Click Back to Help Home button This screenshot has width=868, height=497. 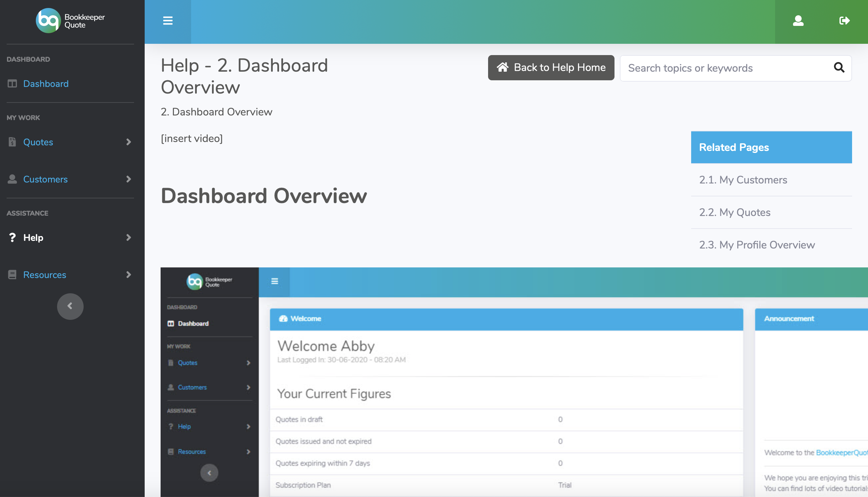point(550,68)
